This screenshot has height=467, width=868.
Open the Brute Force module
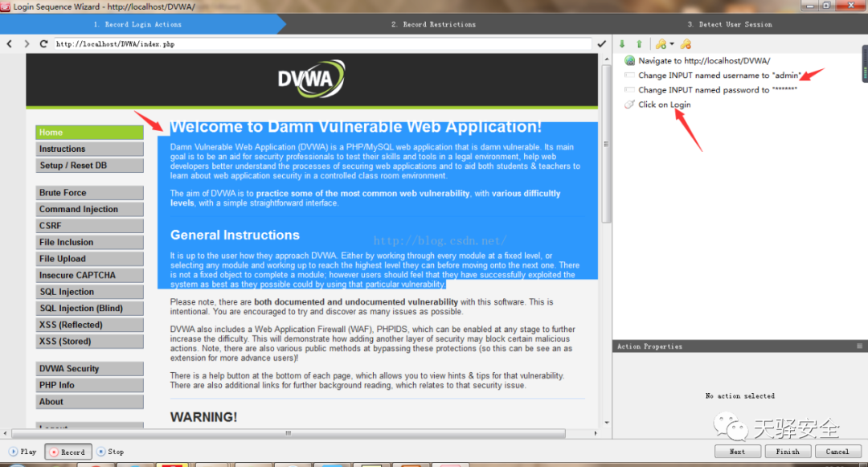90,193
